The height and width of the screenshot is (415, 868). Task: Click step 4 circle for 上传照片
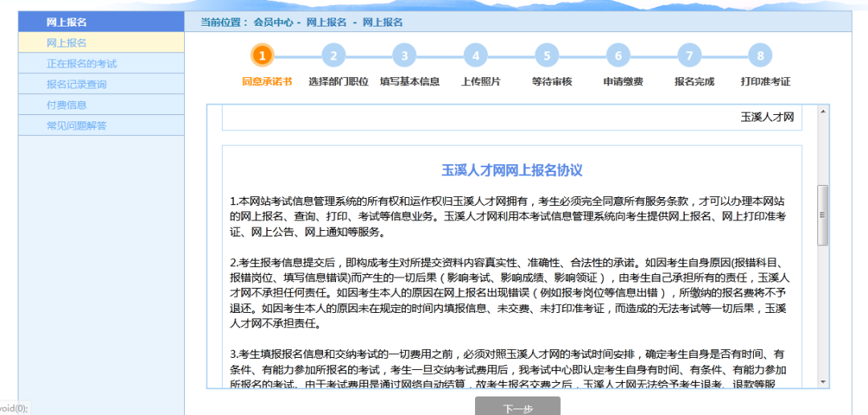point(476,55)
